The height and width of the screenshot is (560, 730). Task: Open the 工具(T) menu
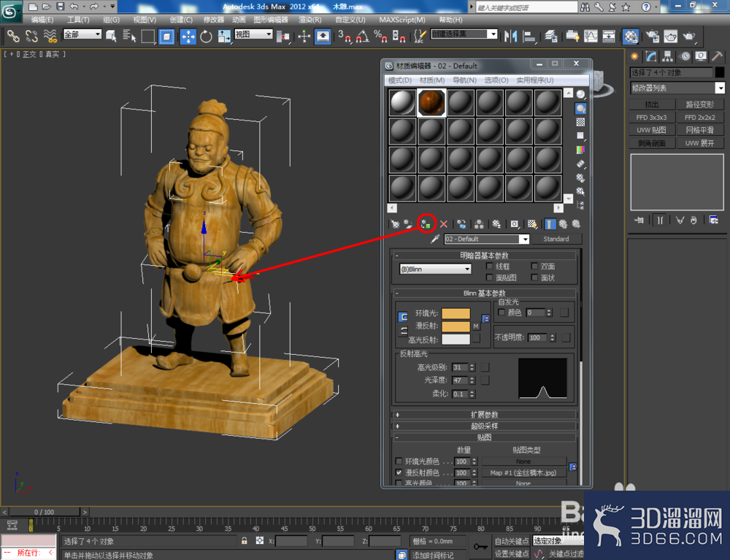[78, 20]
